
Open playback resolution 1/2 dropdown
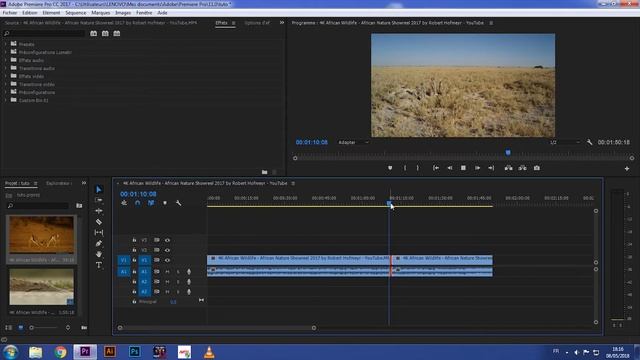pyautogui.click(x=565, y=142)
